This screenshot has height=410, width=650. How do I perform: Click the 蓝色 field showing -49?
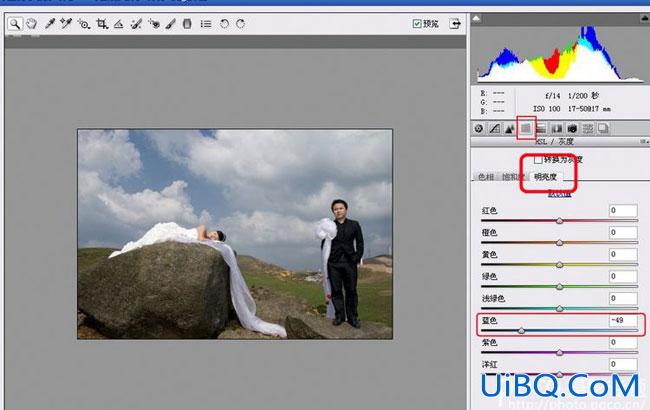(623, 320)
